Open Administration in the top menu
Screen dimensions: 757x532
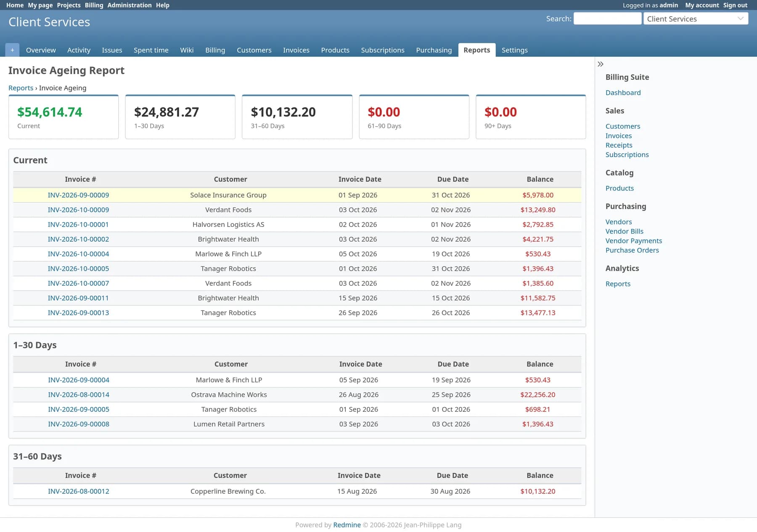tap(130, 5)
